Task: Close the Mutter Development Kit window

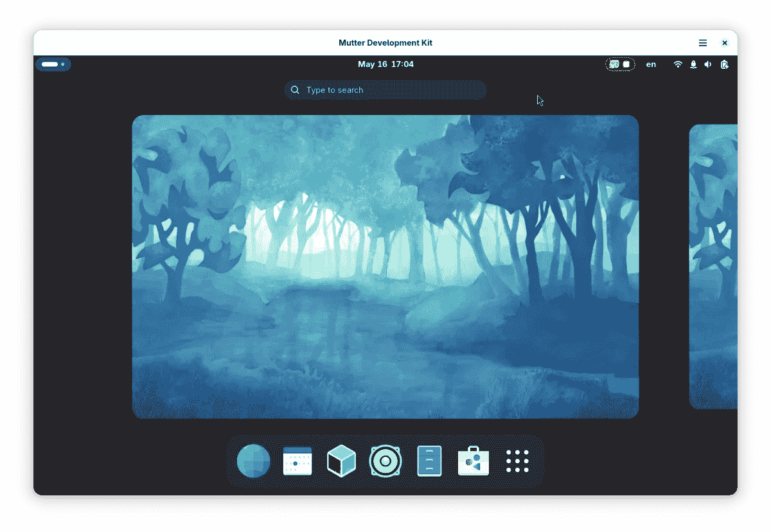Action: tap(725, 43)
